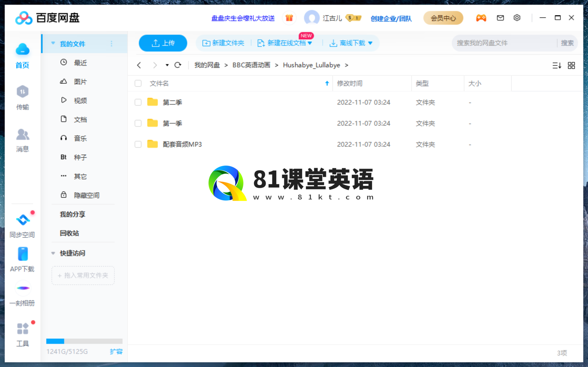Toggle the select-all checkbox in header
Image resolution: width=588 pixels, height=367 pixels.
pos(138,83)
